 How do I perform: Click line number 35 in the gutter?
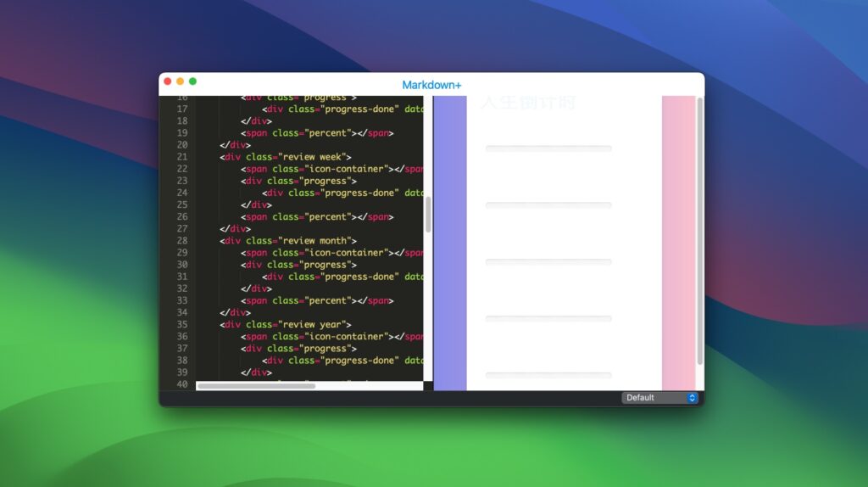182,324
